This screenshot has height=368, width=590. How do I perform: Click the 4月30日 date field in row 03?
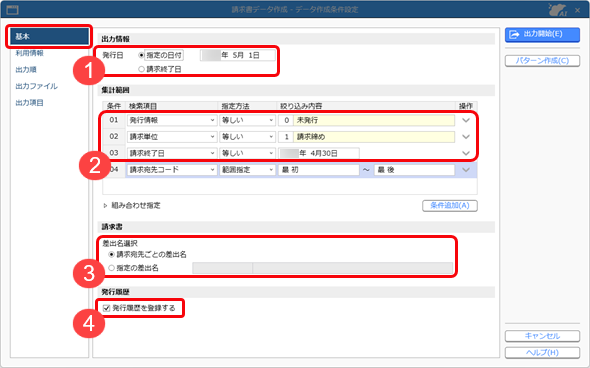tap(319, 153)
